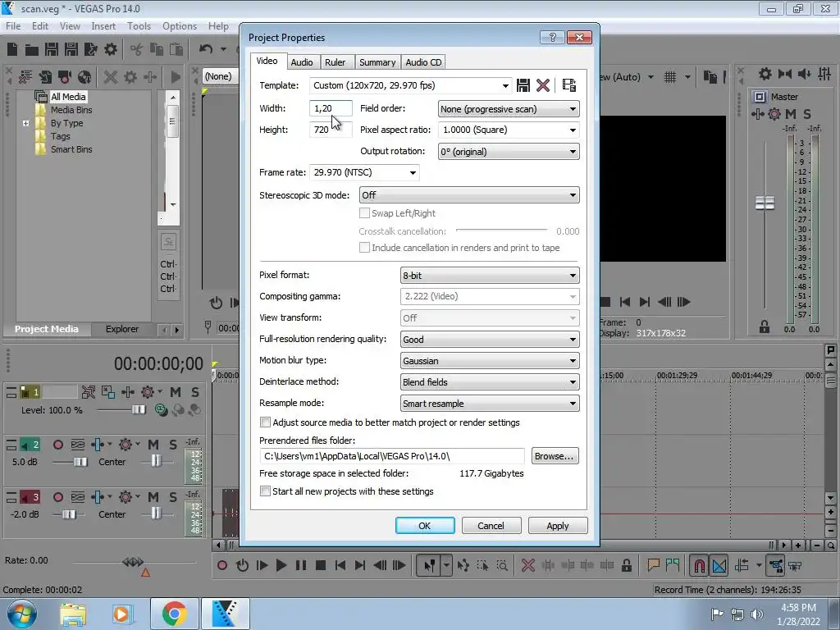
Task: Switch to the Explorer panel tab
Action: point(121,329)
